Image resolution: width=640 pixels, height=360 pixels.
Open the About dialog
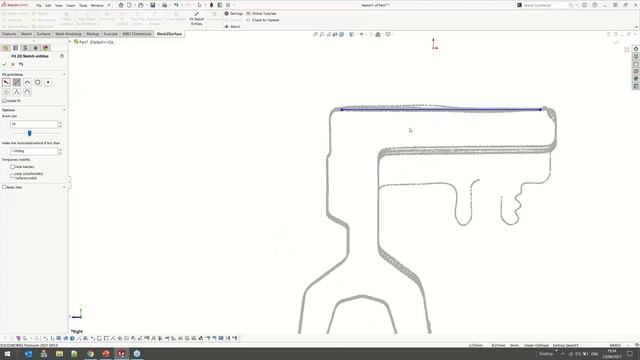tap(232, 27)
